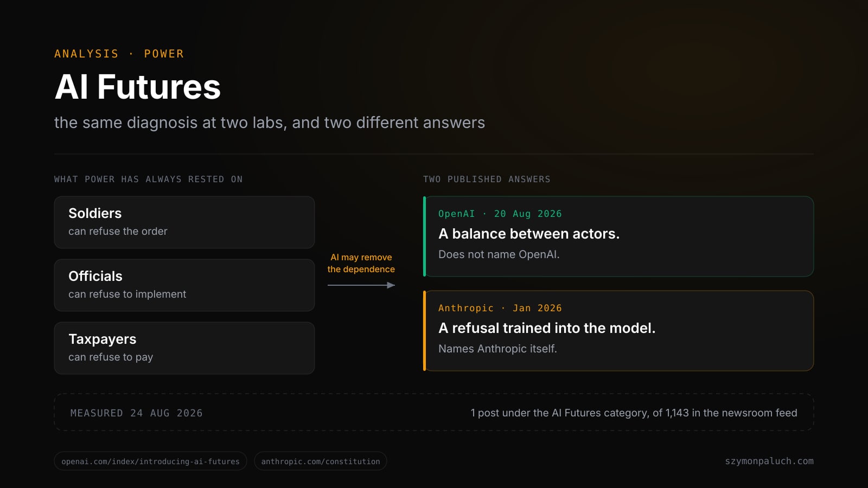Open the Anthropic Jan 2026 answer card
Viewport: 868px width, 488px height.
pos(618,331)
